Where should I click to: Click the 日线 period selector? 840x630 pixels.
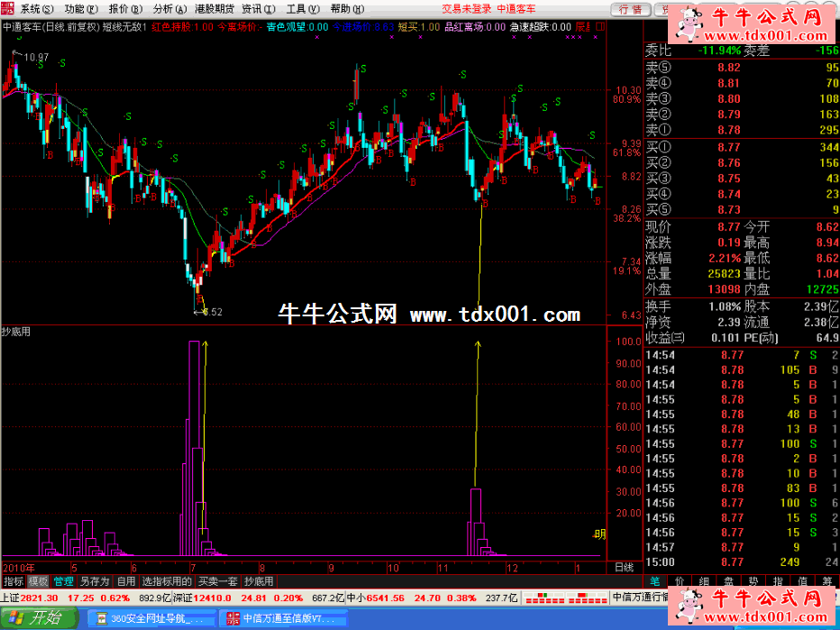[x=624, y=568]
